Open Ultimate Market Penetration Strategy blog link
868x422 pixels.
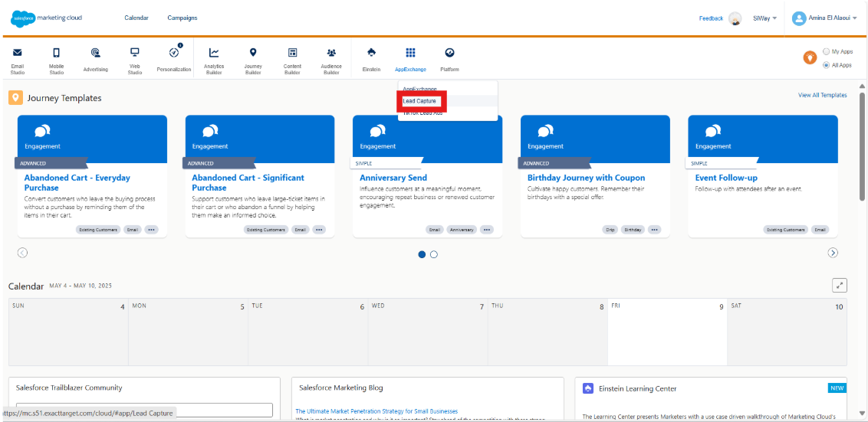click(x=376, y=411)
